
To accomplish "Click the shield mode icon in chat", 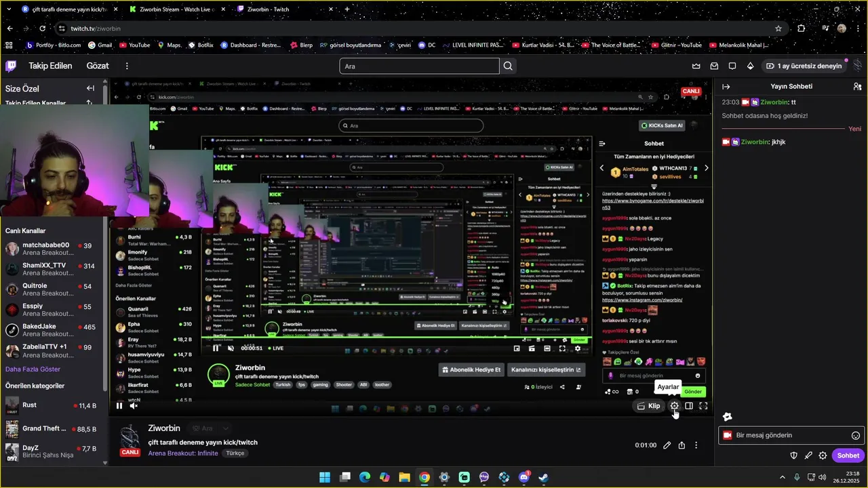I will pyautogui.click(x=794, y=455).
